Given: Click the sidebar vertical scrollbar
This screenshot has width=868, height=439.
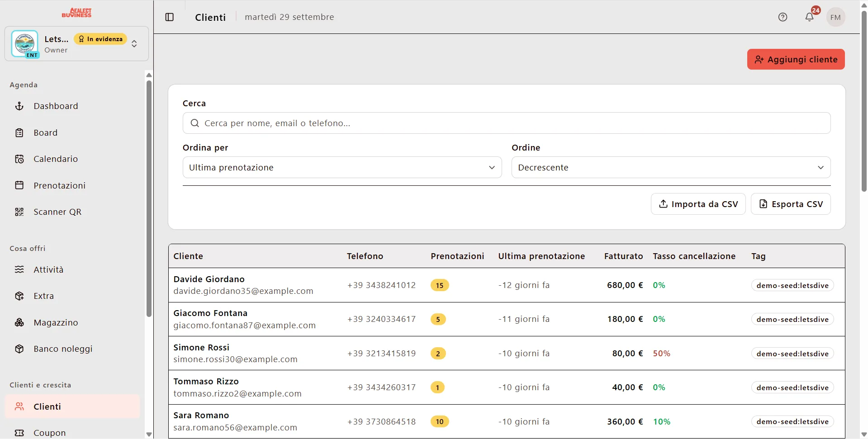Looking at the screenshot, I should (149, 199).
